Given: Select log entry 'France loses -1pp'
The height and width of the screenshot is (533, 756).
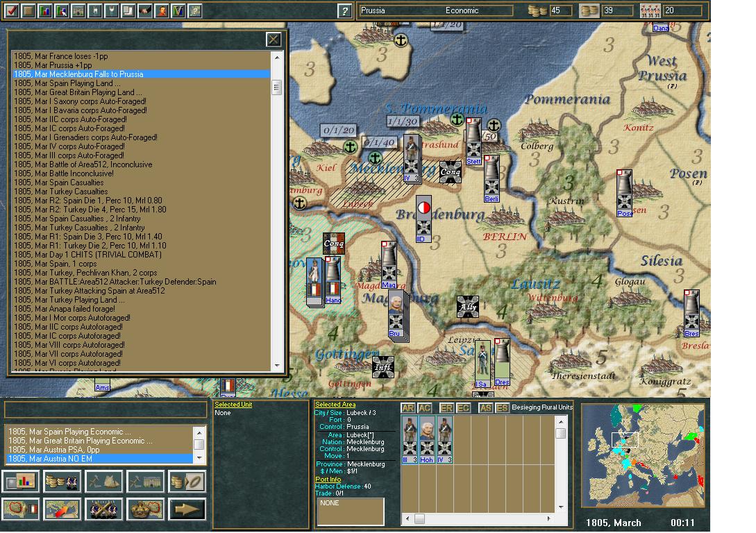Looking at the screenshot, I should click(x=142, y=56).
